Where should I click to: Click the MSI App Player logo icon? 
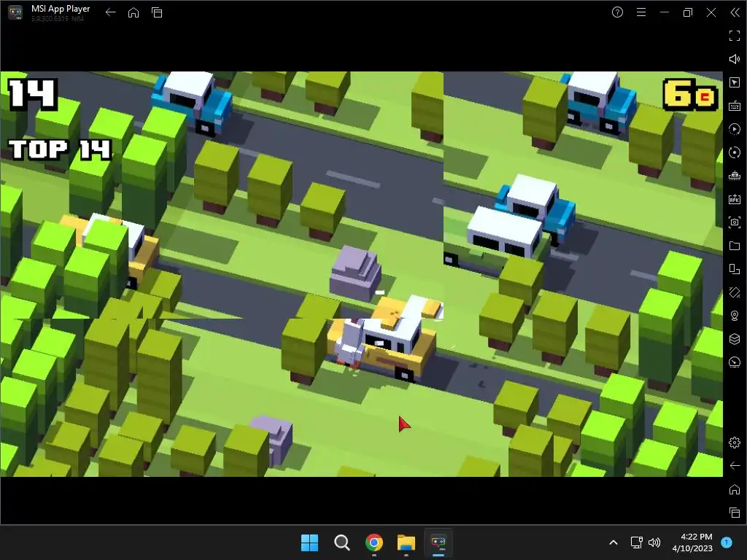tap(15, 12)
